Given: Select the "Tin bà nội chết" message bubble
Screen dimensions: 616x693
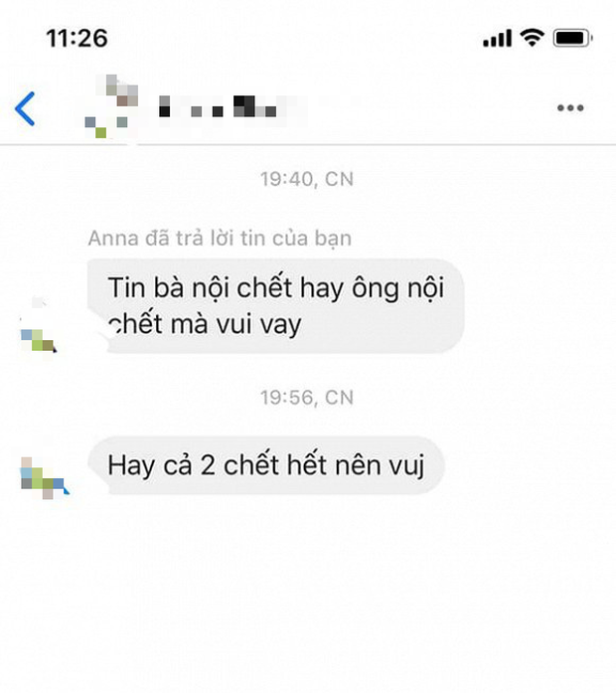Looking at the screenshot, I should click(275, 306).
